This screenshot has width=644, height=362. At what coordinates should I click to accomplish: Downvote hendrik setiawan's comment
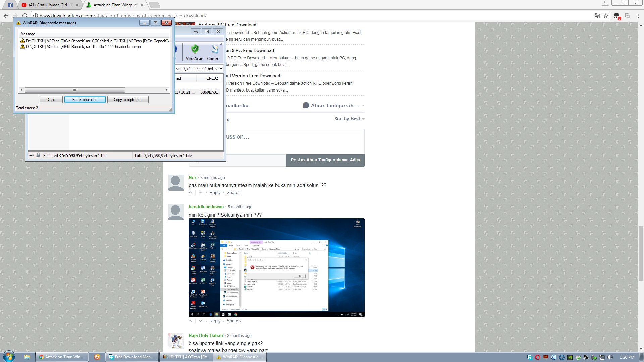pyautogui.click(x=200, y=321)
